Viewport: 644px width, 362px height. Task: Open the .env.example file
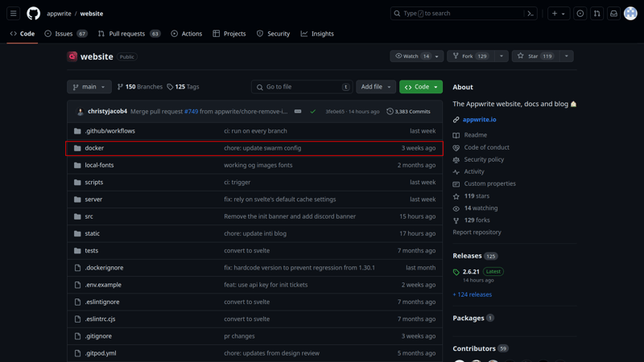[x=103, y=285]
